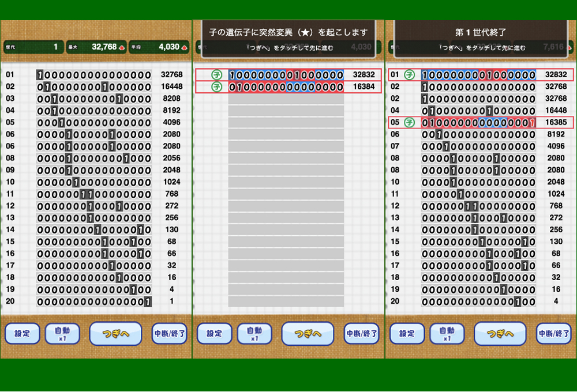Select the 平均 4,030 indicator

(x=159, y=47)
